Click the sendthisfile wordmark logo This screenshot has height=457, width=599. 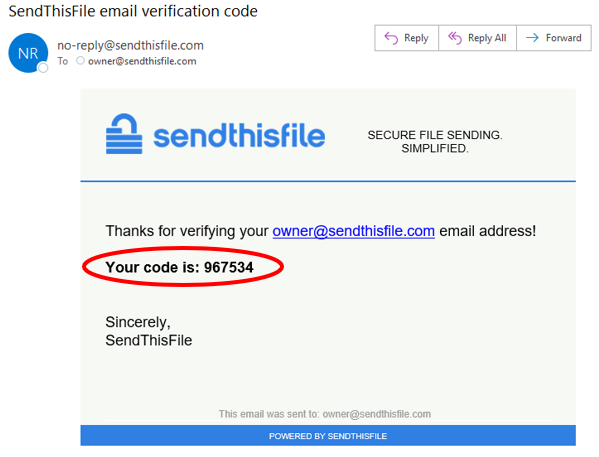tap(239, 135)
